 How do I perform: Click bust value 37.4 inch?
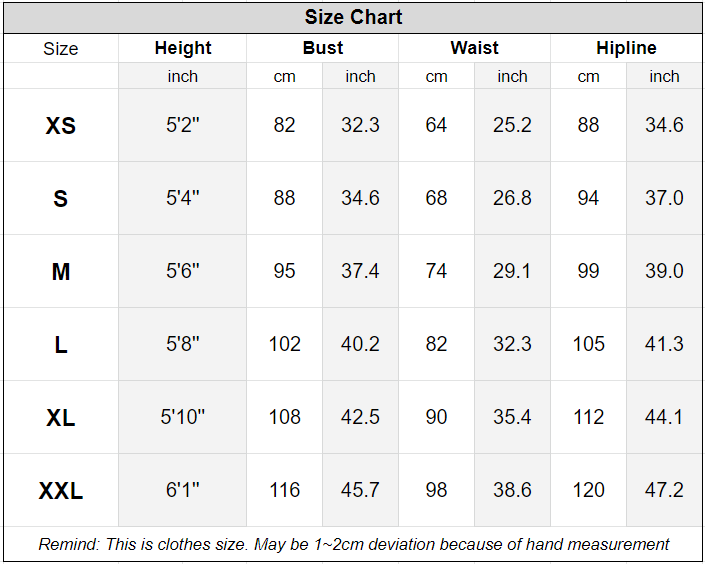[360, 271]
